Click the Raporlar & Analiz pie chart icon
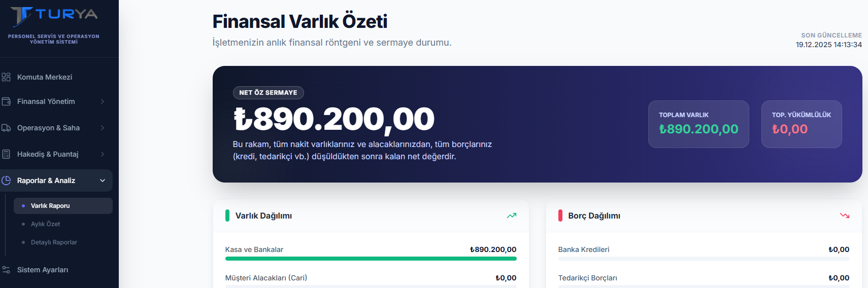The image size is (868, 288). point(6,181)
